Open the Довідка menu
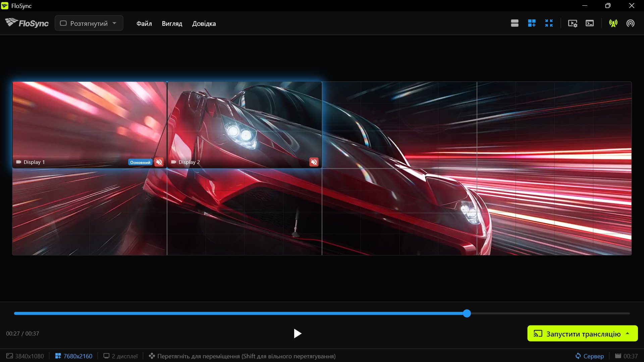Viewport: 644px width, 362px height. click(x=204, y=23)
